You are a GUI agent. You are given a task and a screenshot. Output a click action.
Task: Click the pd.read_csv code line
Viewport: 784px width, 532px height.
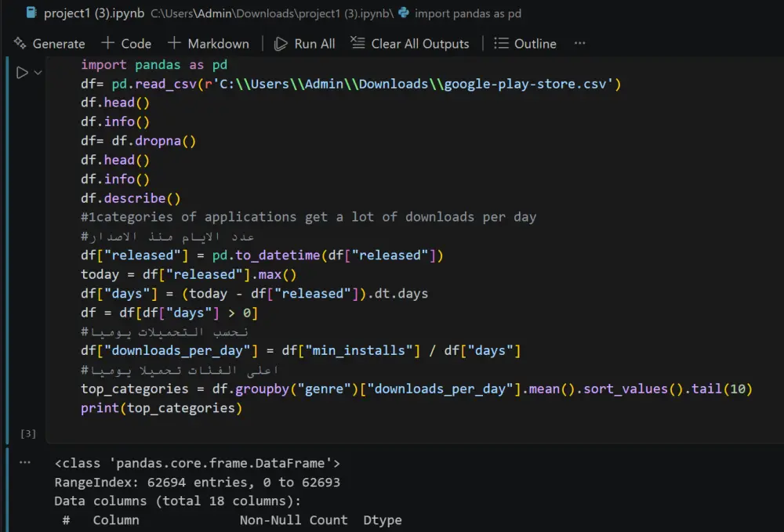[x=350, y=84]
